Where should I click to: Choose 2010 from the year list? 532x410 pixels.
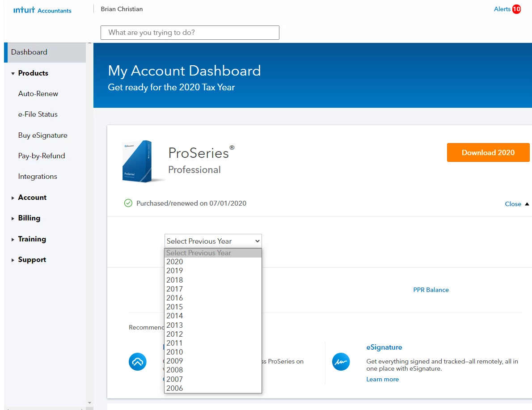(x=213, y=352)
